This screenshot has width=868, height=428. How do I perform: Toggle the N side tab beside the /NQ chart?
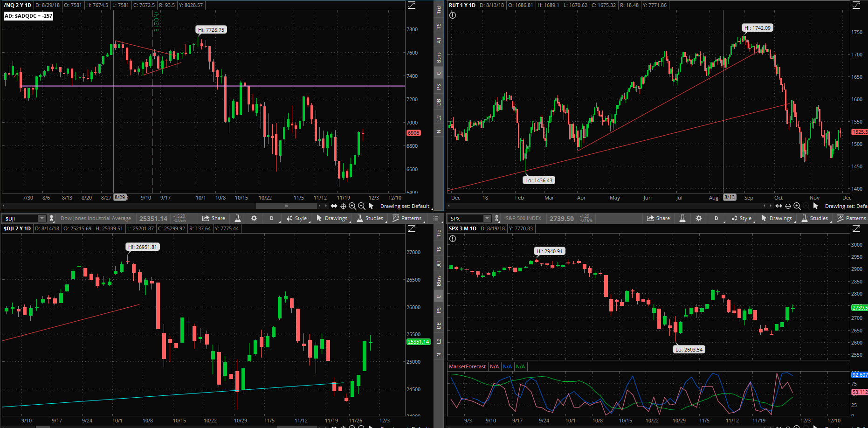(x=439, y=131)
